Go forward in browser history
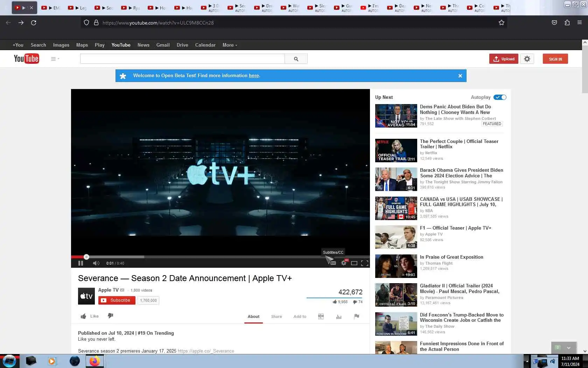The image size is (588, 368). point(21,23)
